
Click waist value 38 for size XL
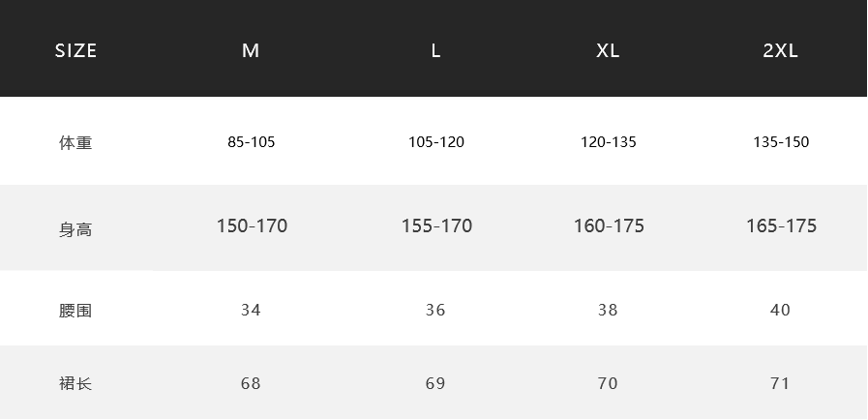608,310
